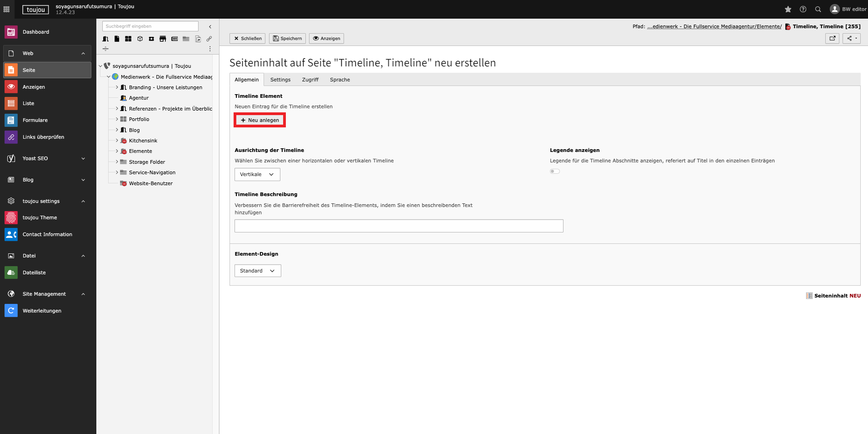The width and height of the screenshot is (868, 434).
Task: Open the application grid menu icon
Action: coord(6,9)
